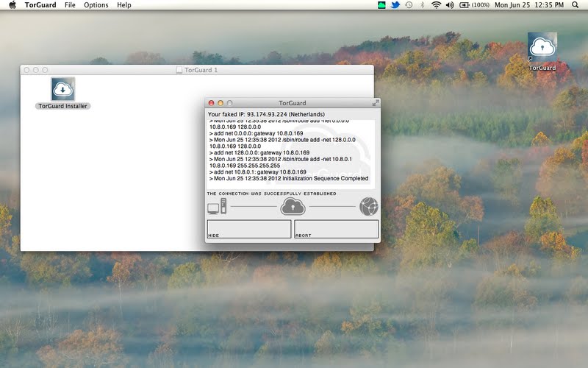Click connection successfully established status text
The image size is (588, 368).
[271, 194]
